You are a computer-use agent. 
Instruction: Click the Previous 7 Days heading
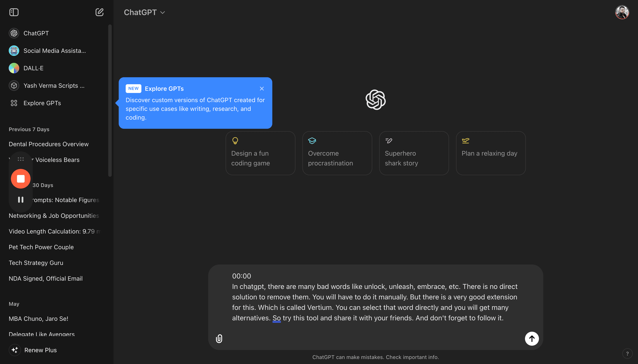click(x=29, y=129)
